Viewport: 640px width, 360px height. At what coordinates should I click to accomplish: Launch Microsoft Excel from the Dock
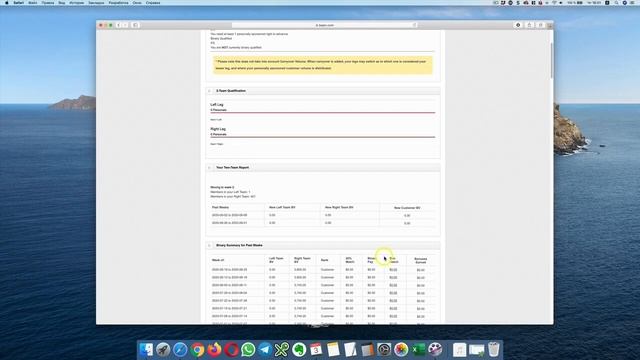point(418,350)
